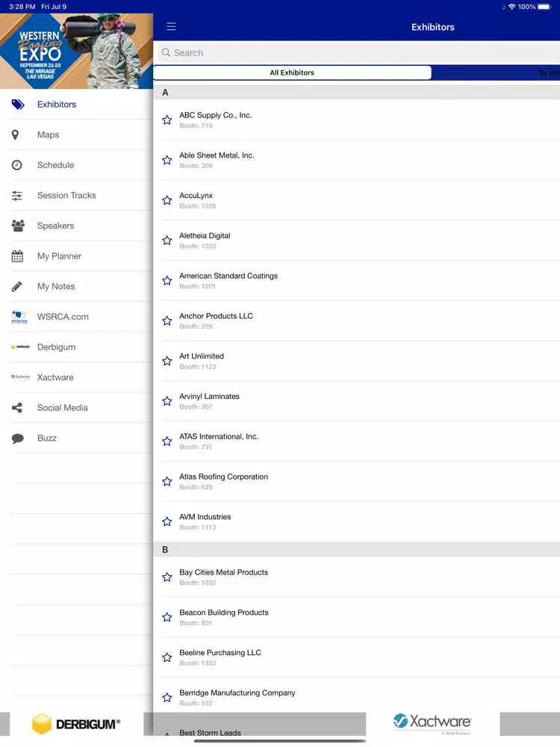Open ABC Supply Co., Inc. entry
The height and width of the screenshot is (747, 560).
coord(356,120)
